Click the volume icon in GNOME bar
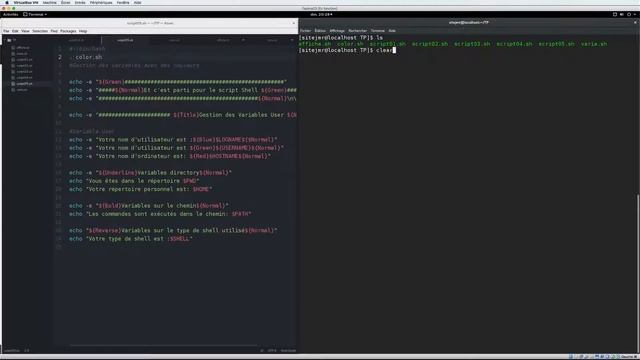640x360 pixels. click(x=622, y=14)
